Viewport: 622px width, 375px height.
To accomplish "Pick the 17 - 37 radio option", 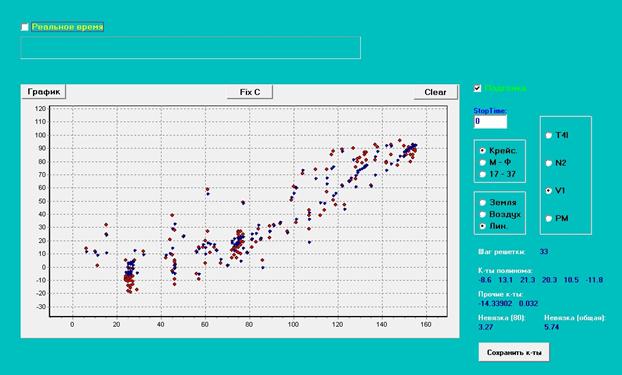I will click(x=483, y=174).
